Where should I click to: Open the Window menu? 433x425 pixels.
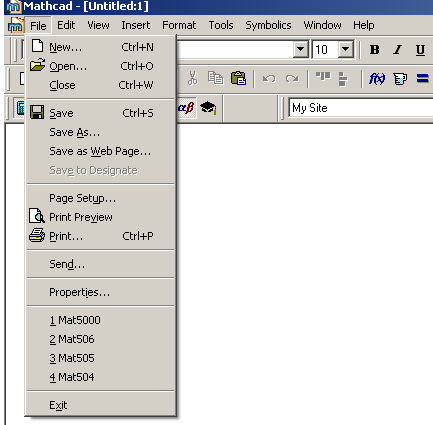click(322, 25)
